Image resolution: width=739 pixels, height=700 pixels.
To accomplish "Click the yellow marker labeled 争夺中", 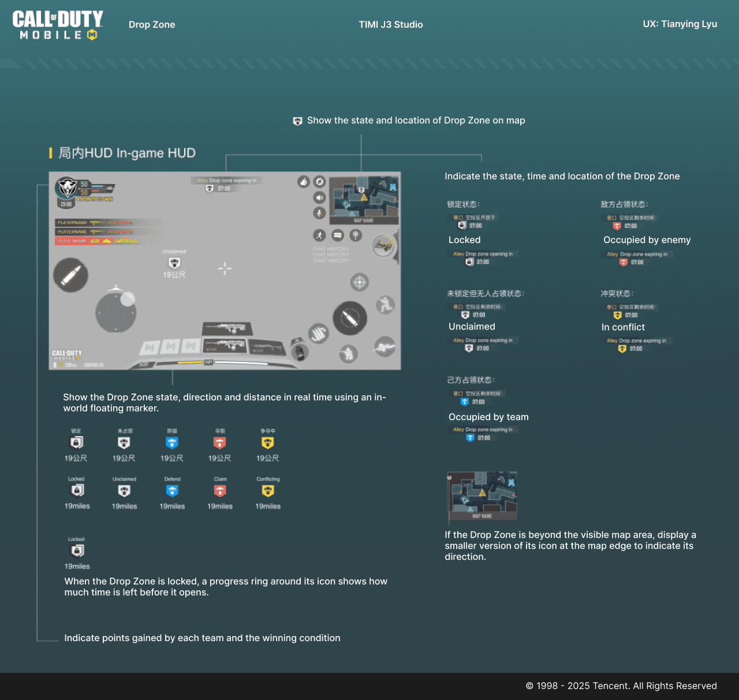I will (x=268, y=443).
